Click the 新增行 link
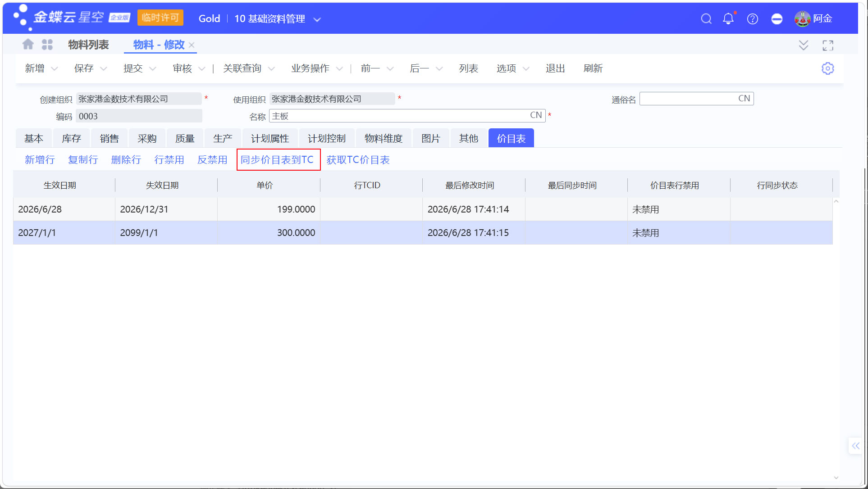The width and height of the screenshot is (868, 489). [40, 160]
